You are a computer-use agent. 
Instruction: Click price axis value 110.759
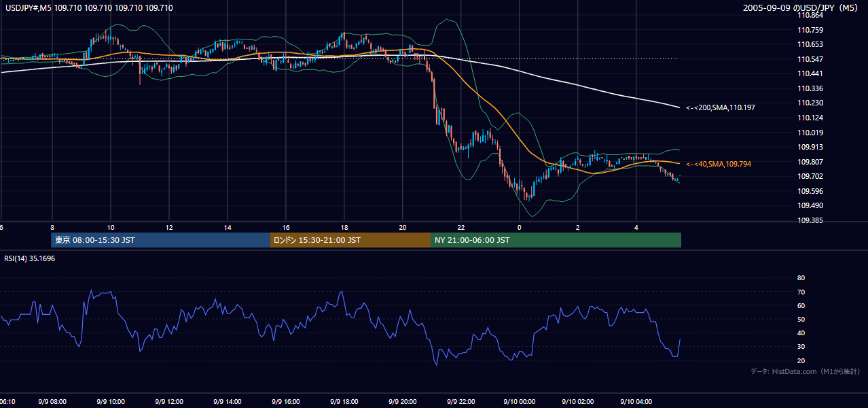click(811, 30)
